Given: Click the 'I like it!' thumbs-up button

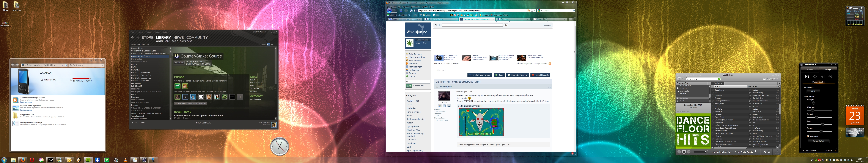Looking at the screenshot, I should coord(403,15).
